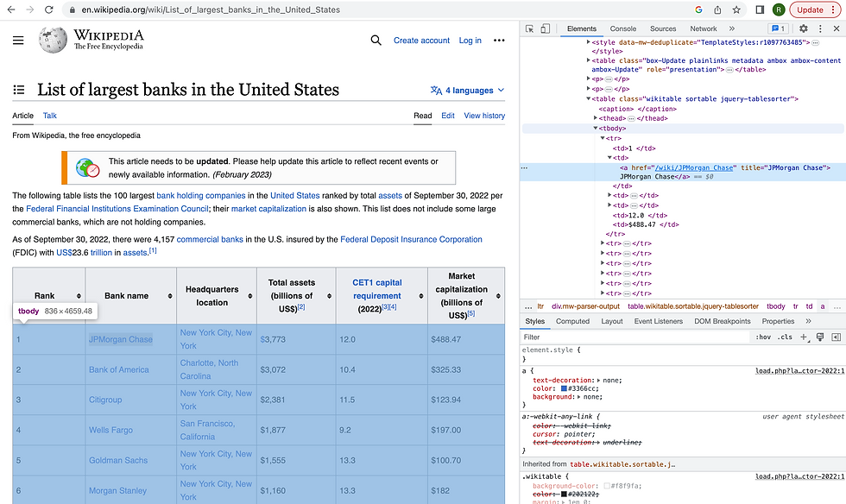Expand the table box-Update node arrow

(588, 60)
